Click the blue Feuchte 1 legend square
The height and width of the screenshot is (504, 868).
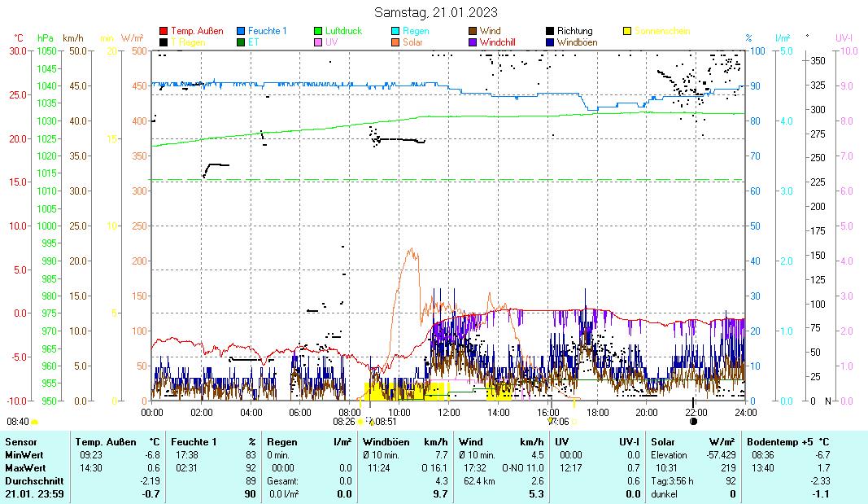[241, 31]
